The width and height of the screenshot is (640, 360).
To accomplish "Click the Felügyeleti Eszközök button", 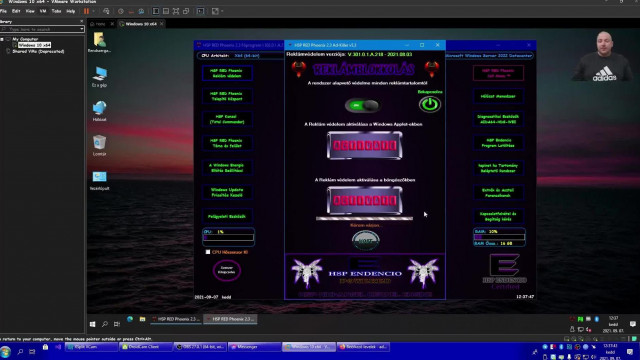I will (x=227, y=216).
